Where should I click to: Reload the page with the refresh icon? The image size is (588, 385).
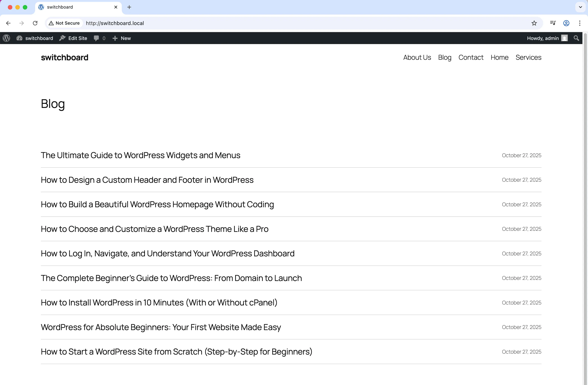pos(35,23)
